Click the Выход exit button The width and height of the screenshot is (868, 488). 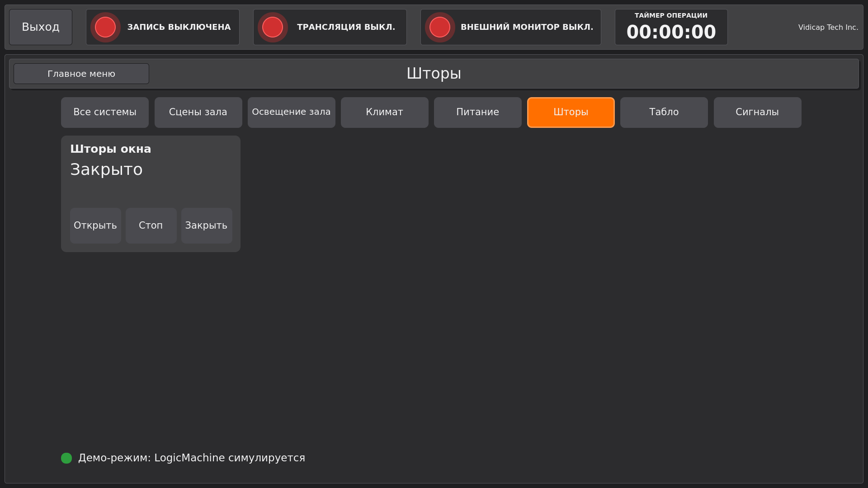41,27
